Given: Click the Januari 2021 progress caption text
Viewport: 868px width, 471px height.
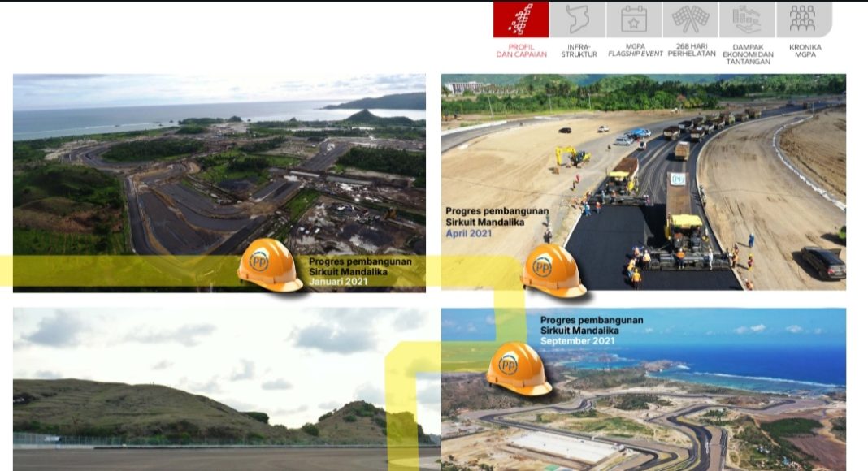Looking at the screenshot, I should (359, 271).
